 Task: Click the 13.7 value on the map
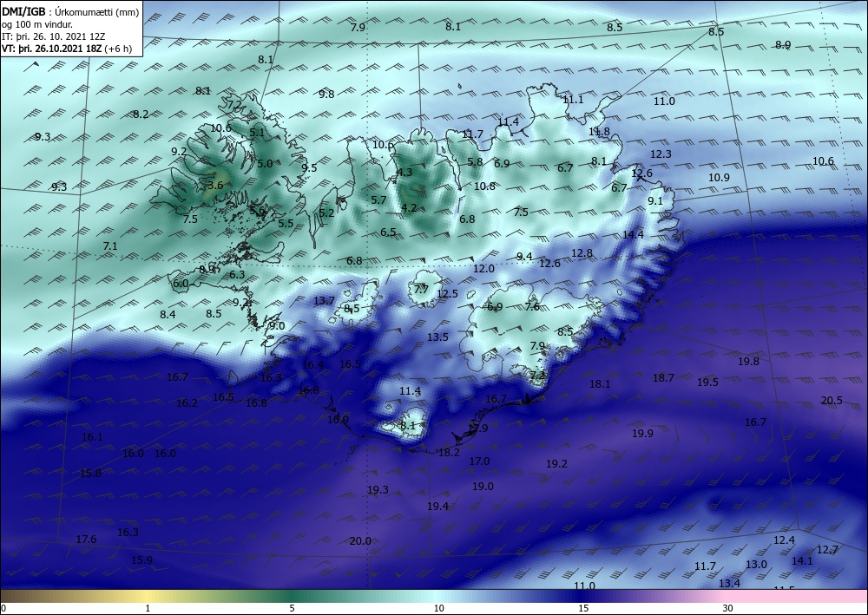coord(324,301)
